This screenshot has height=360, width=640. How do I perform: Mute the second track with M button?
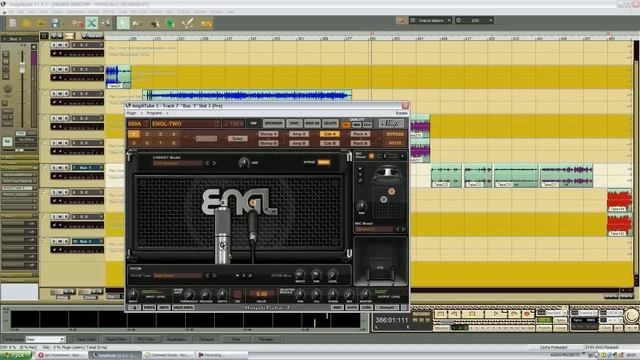(x=60, y=69)
